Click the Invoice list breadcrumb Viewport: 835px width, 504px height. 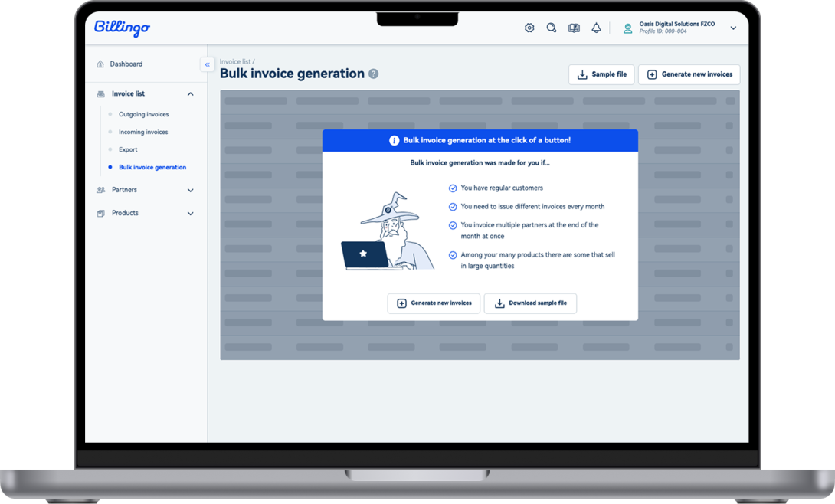tap(235, 62)
